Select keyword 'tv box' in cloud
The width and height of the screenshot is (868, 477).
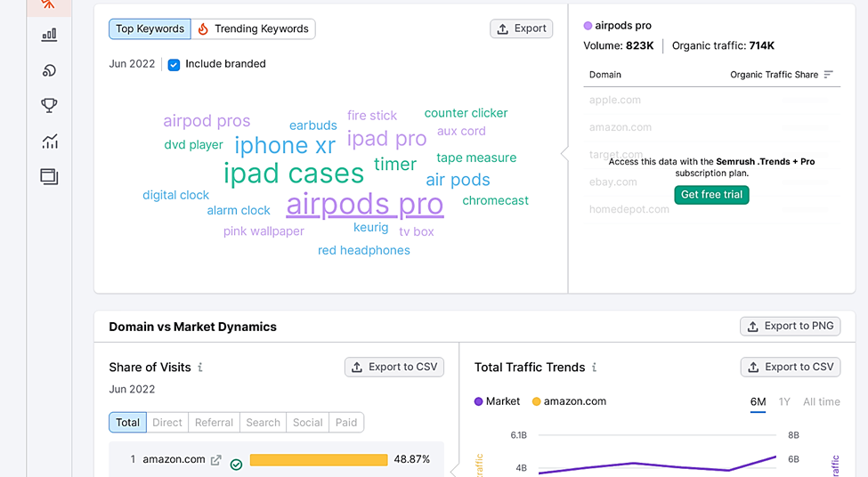point(417,232)
